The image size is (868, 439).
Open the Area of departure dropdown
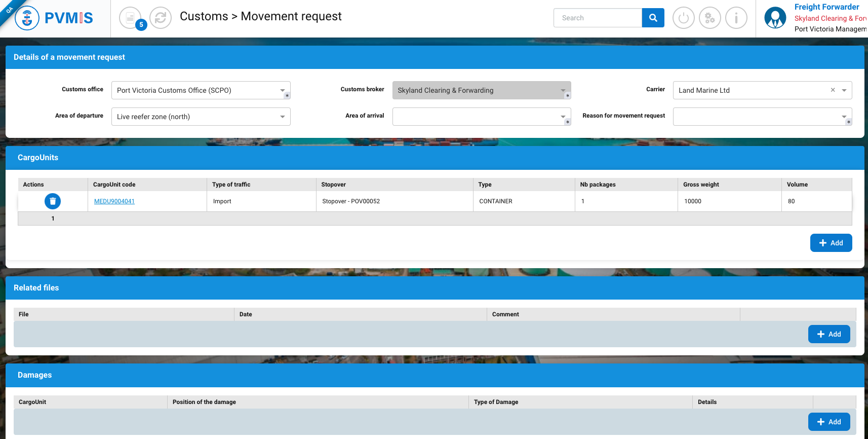(283, 117)
